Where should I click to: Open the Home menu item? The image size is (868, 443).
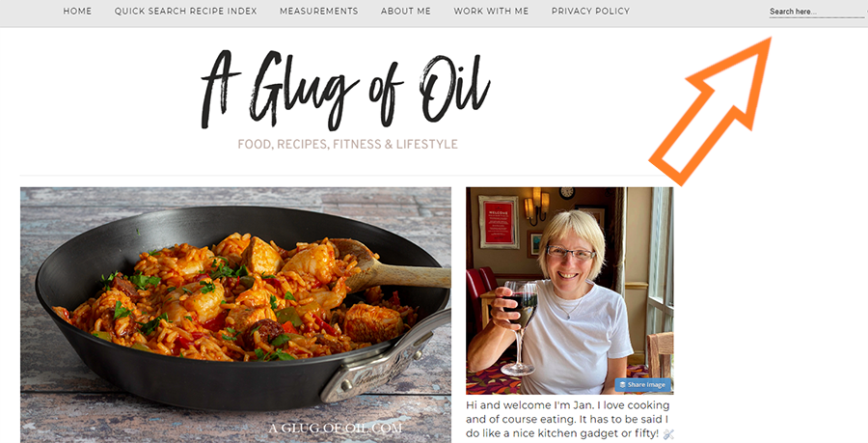click(77, 11)
